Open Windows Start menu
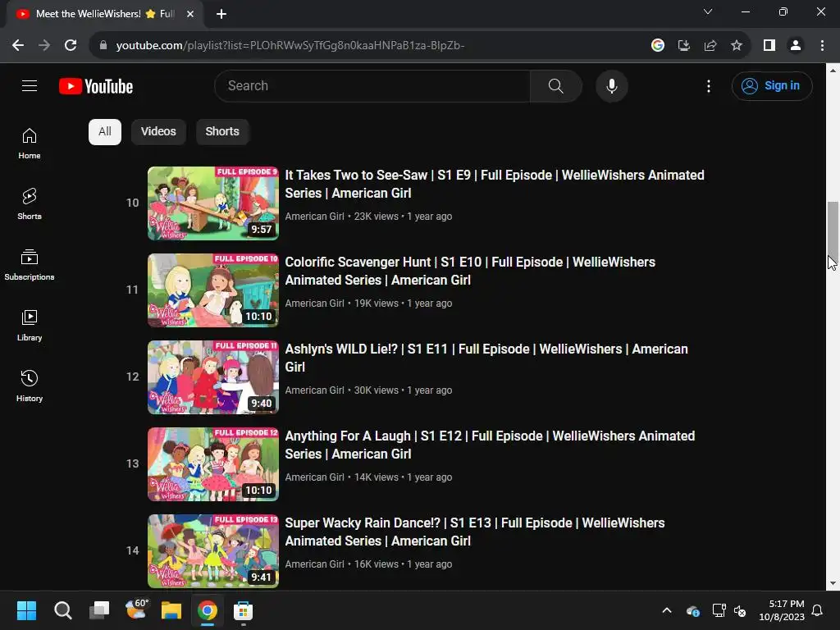Viewport: 840px width, 630px height. click(26, 610)
